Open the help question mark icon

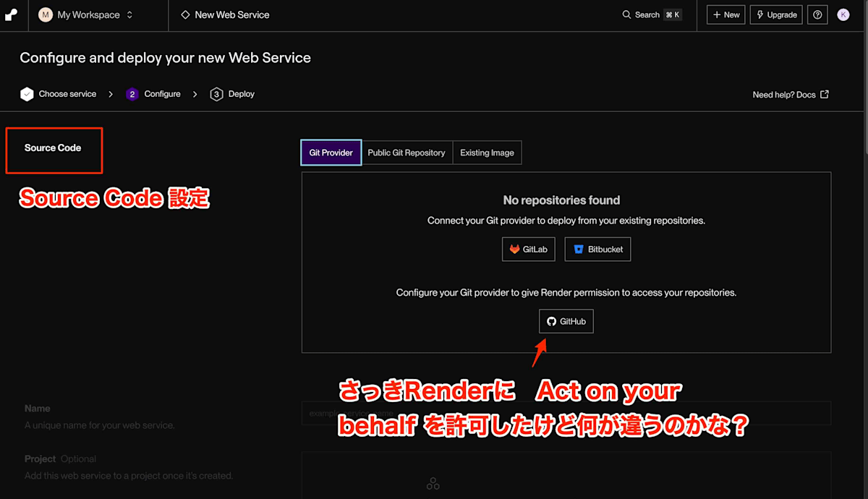(817, 14)
